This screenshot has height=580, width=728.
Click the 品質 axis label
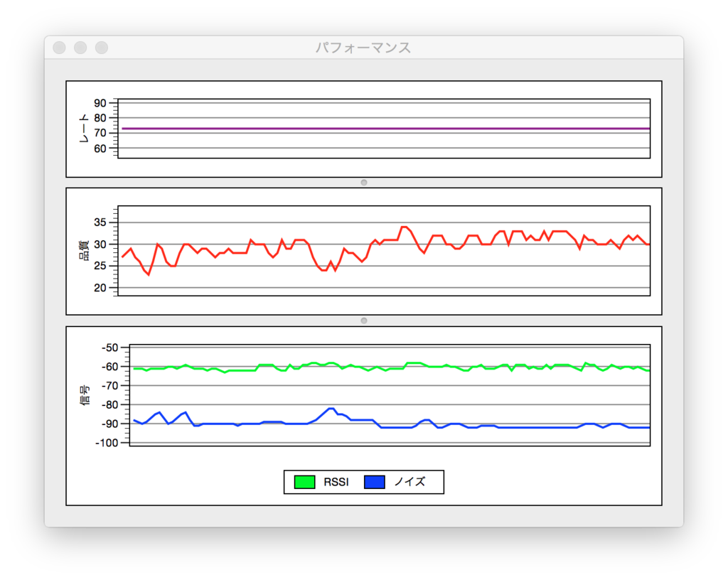[x=84, y=251]
